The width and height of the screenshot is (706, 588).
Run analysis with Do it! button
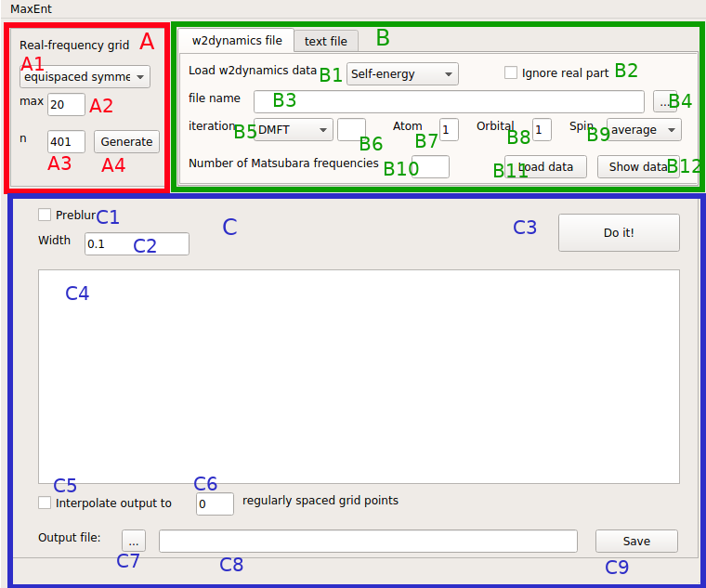pyautogui.click(x=619, y=232)
